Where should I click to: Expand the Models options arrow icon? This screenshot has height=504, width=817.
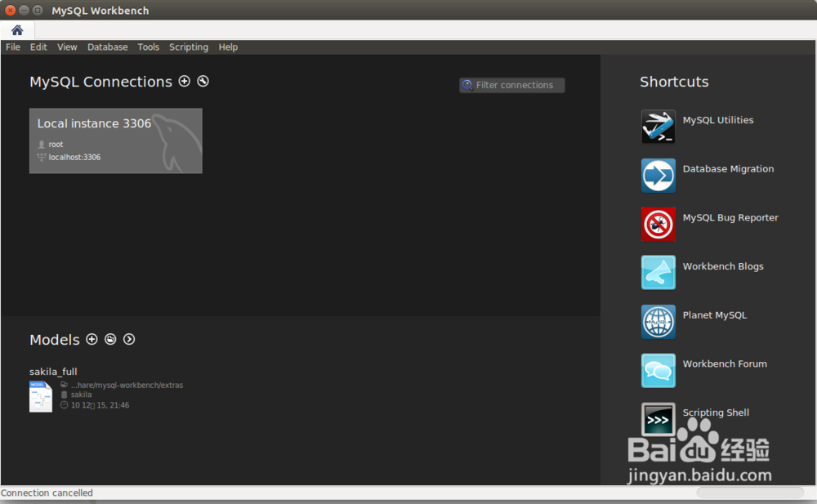pyautogui.click(x=129, y=339)
